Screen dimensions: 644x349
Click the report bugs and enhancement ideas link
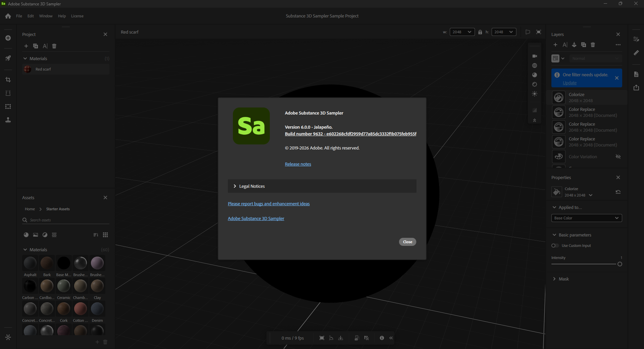(x=269, y=204)
